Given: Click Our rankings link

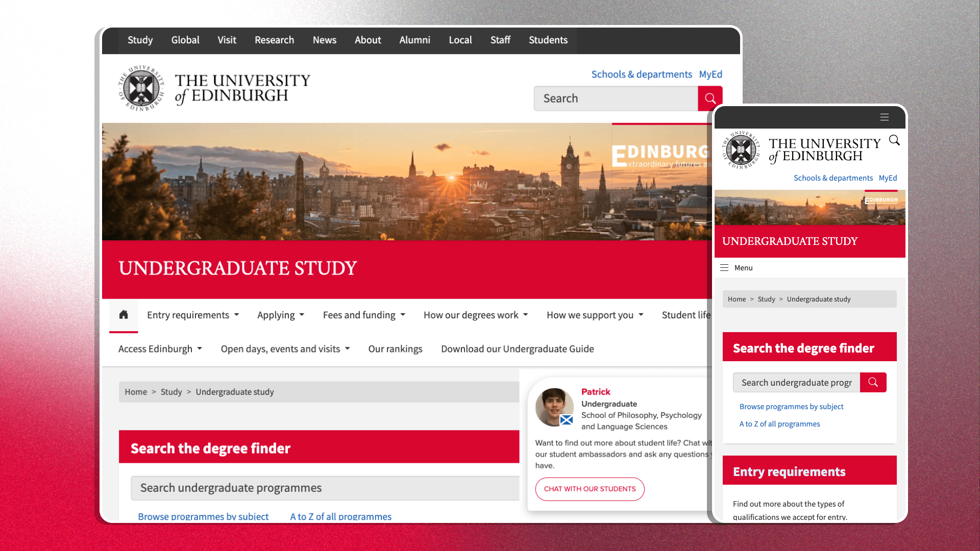Looking at the screenshot, I should (x=396, y=349).
